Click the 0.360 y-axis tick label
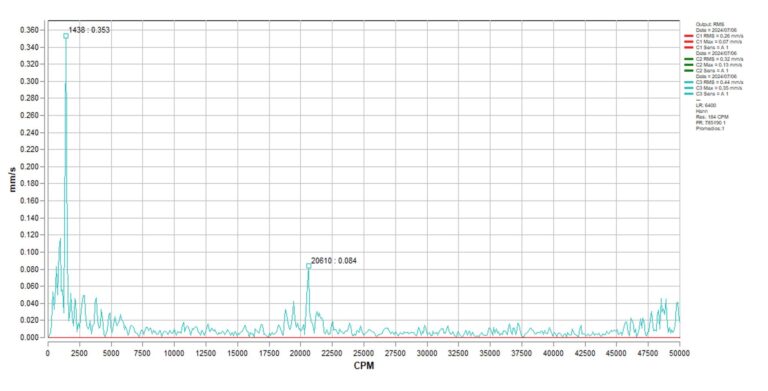 click(29, 30)
